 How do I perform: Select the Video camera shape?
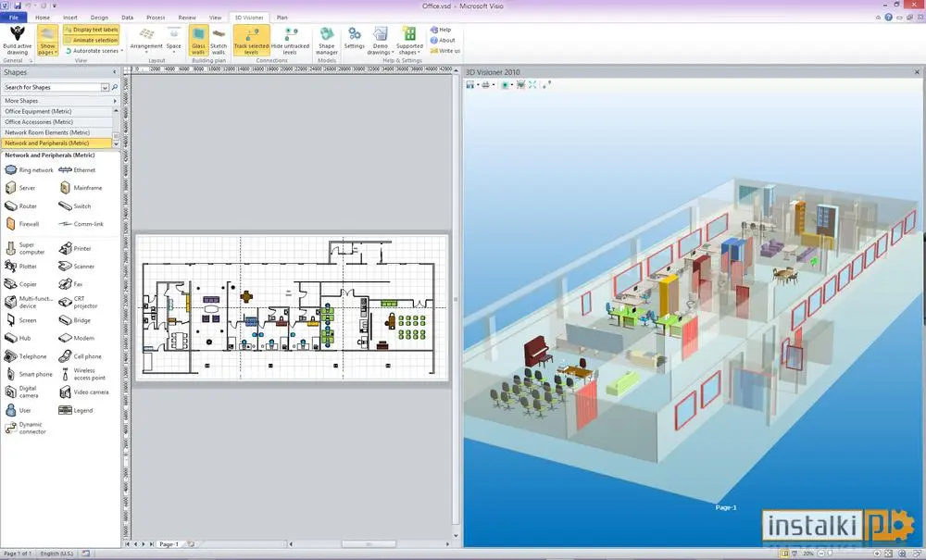pos(84,392)
